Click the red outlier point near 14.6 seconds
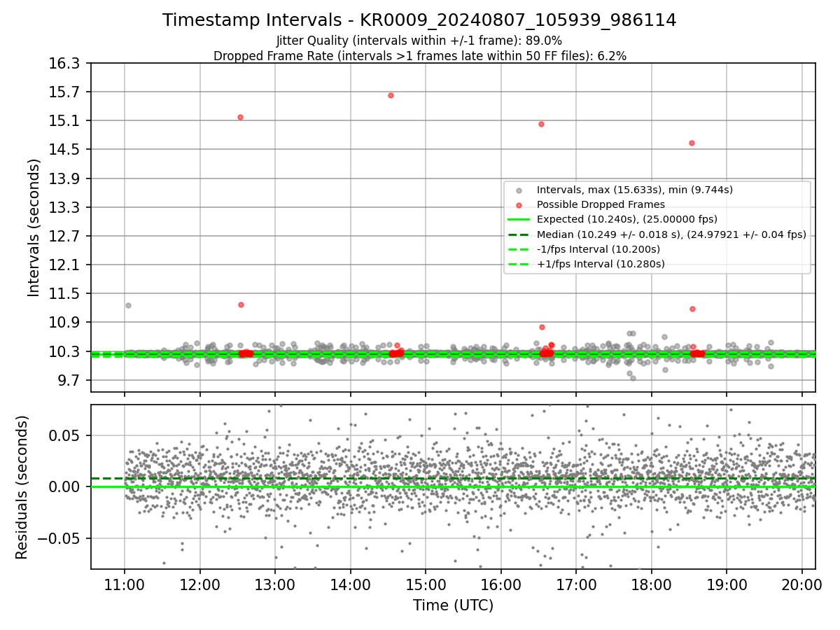Screen dimensions: 840x630 692,143
